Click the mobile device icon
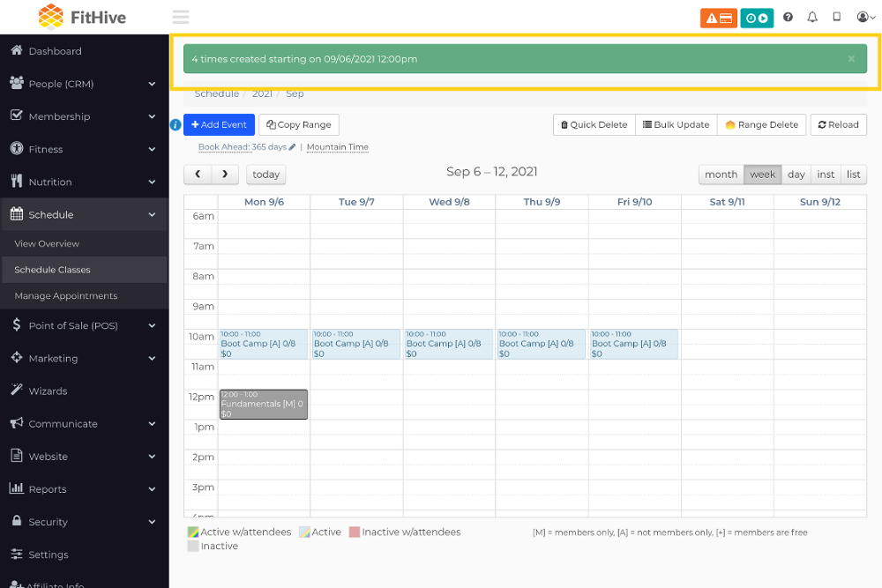882x588 pixels. pos(837,17)
